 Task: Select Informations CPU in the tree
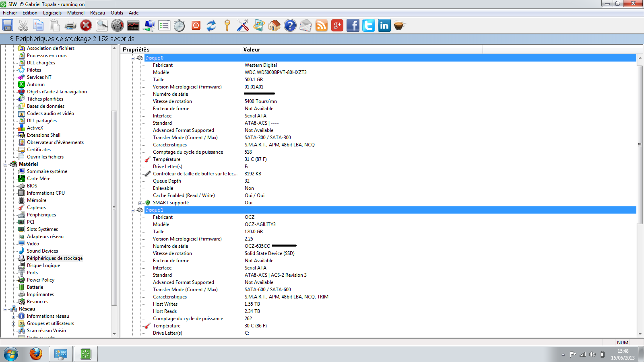pos(45,193)
